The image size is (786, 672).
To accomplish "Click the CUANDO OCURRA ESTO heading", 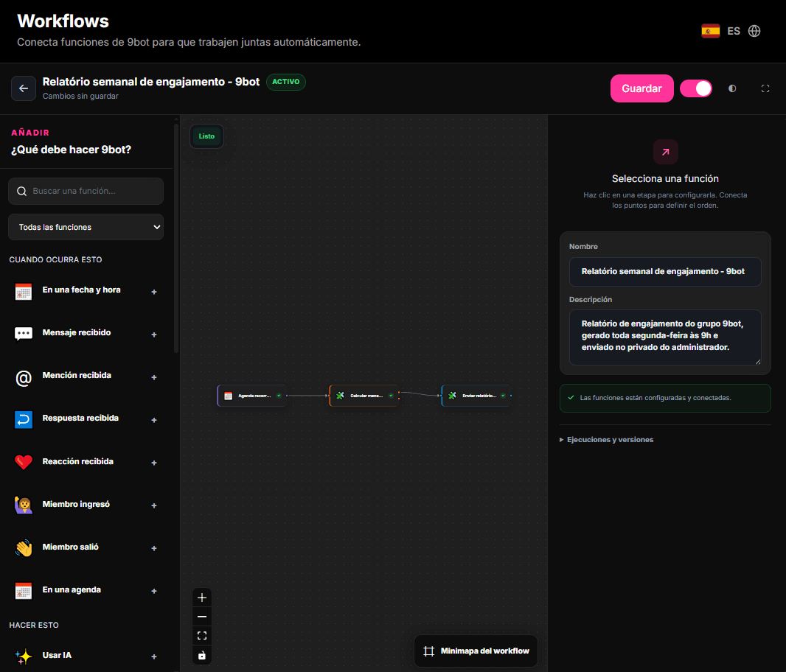I will 55,259.
